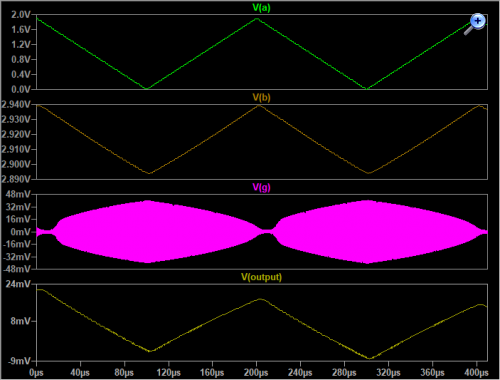The height and width of the screenshot is (380, 500).
Task: Click the 2.910V axis label
Action: pyautogui.click(x=16, y=149)
